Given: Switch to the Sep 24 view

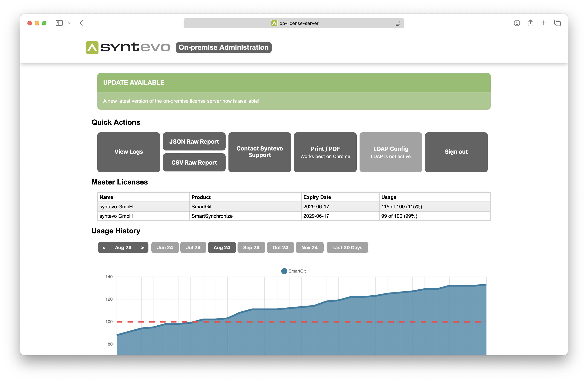Looking at the screenshot, I should pyautogui.click(x=251, y=247).
